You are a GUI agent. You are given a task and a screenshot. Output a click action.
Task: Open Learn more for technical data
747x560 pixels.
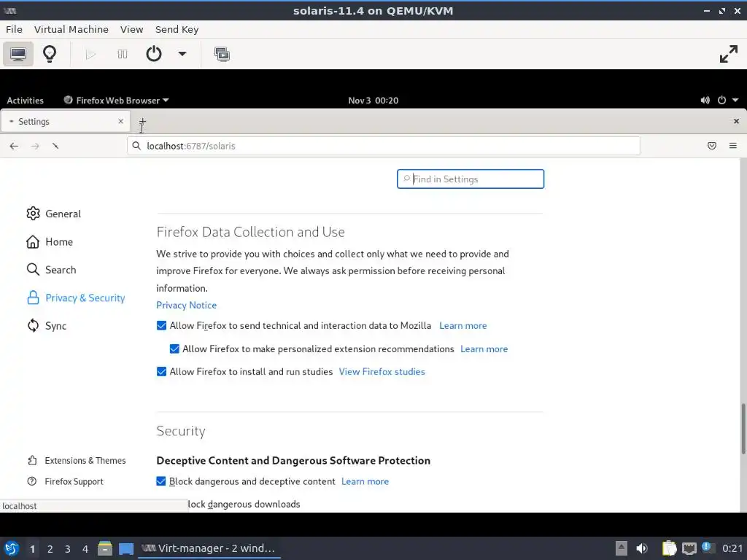pyautogui.click(x=462, y=326)
